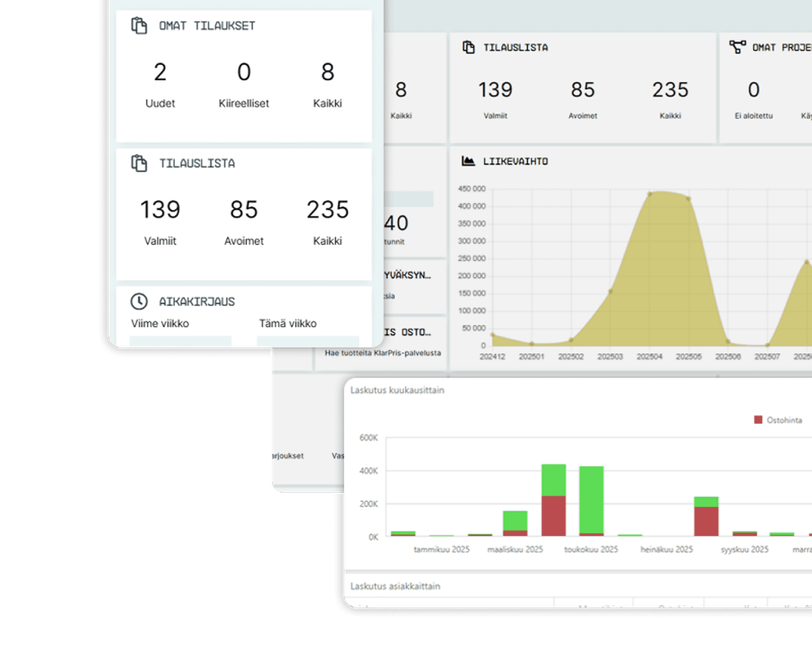
Task: Click the Tilauslista icon in desktop dashboard
Action: click(x=468, y=47)
